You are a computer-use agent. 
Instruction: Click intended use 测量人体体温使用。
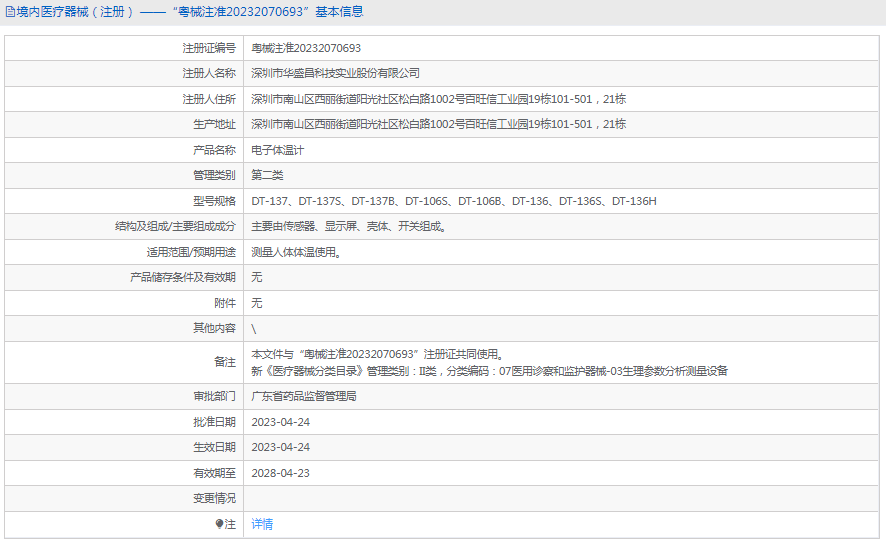pyautogui.click(x=297, y=253)
